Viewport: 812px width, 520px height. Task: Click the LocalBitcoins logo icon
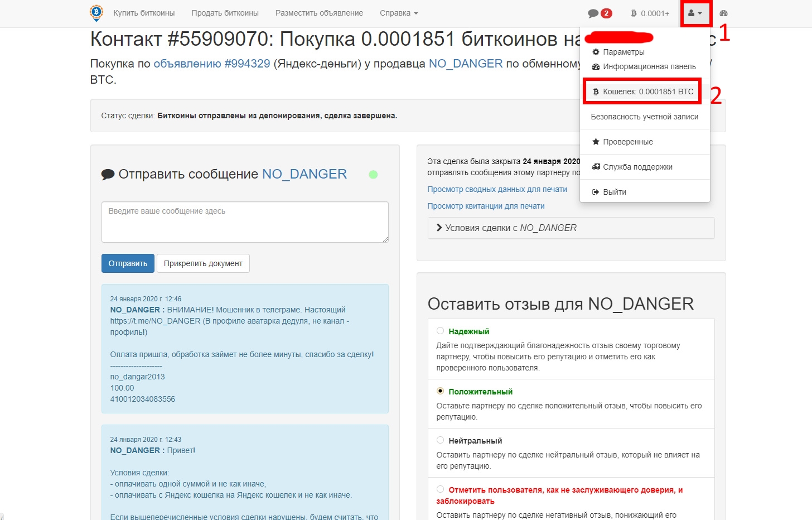pyautogui.click(x=96, y=13)
